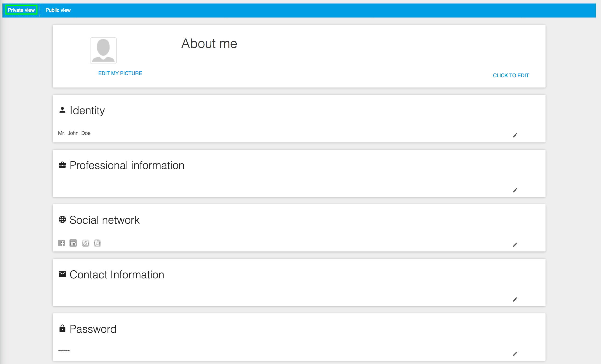Viewport: 601px width, 364px height.
Task: Switch to the Private view tab
Action: click(21, 10)
